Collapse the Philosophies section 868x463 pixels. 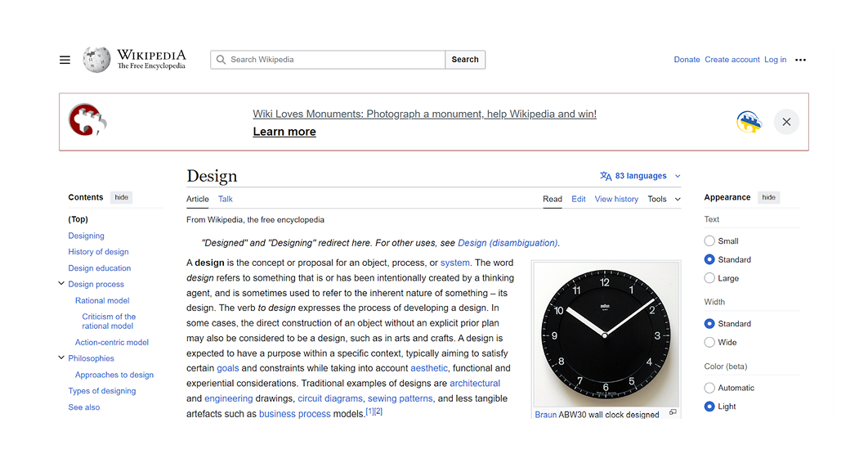pos(61,357)
